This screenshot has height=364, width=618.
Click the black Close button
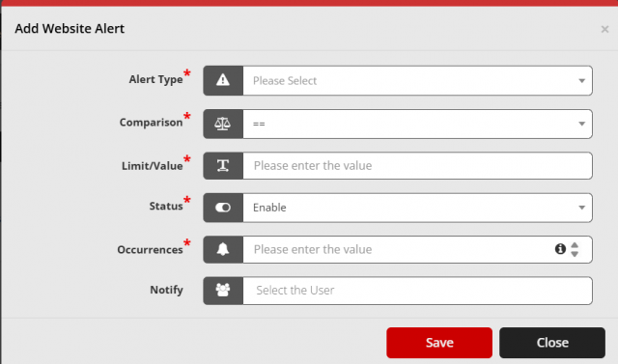pos(552,343)
